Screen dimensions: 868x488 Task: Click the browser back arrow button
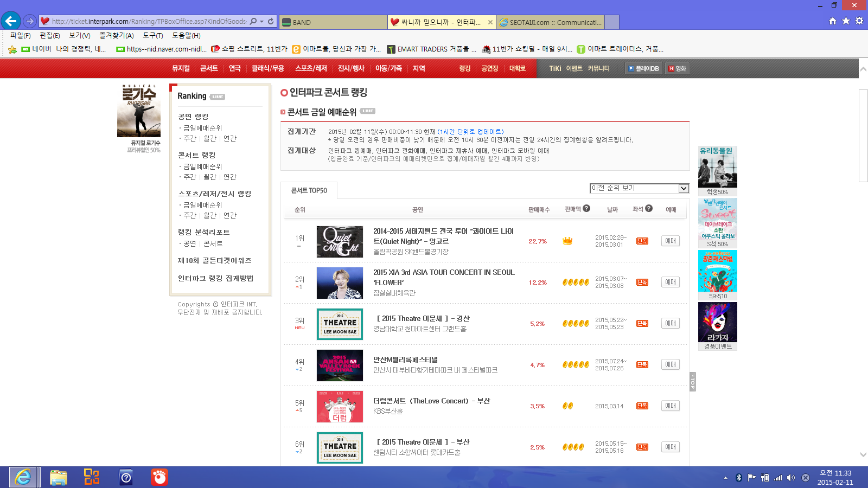click(x=11, y=21)
